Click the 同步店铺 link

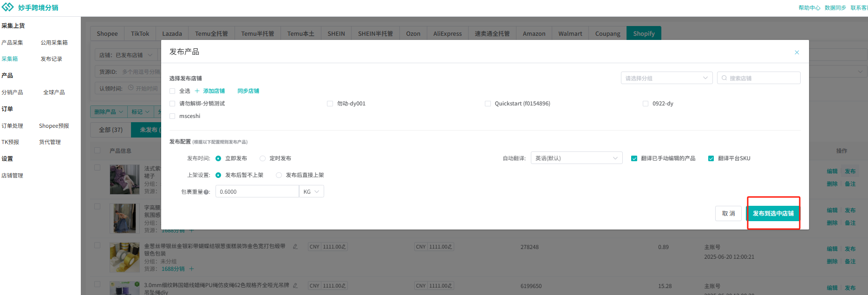coord(248,91)
